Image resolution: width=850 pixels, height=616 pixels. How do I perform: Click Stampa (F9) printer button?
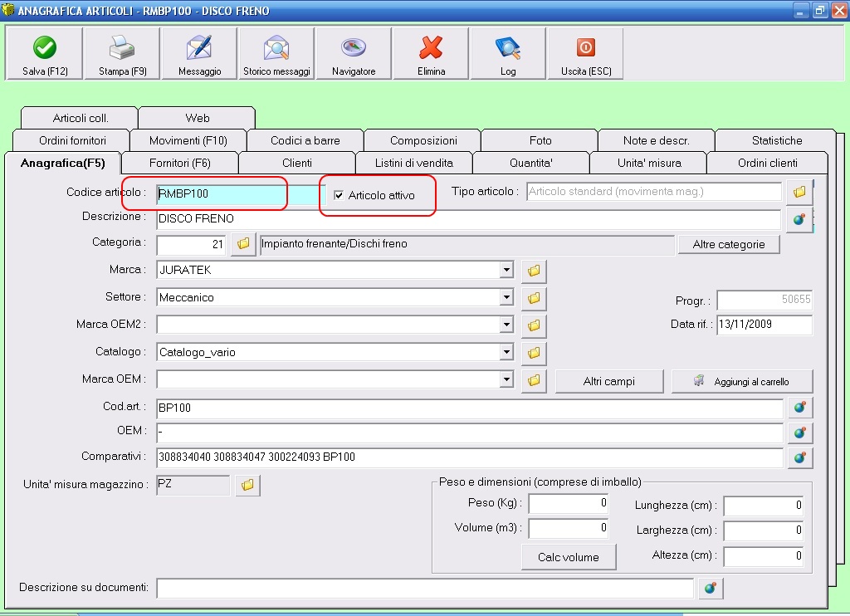pos(123,54)
